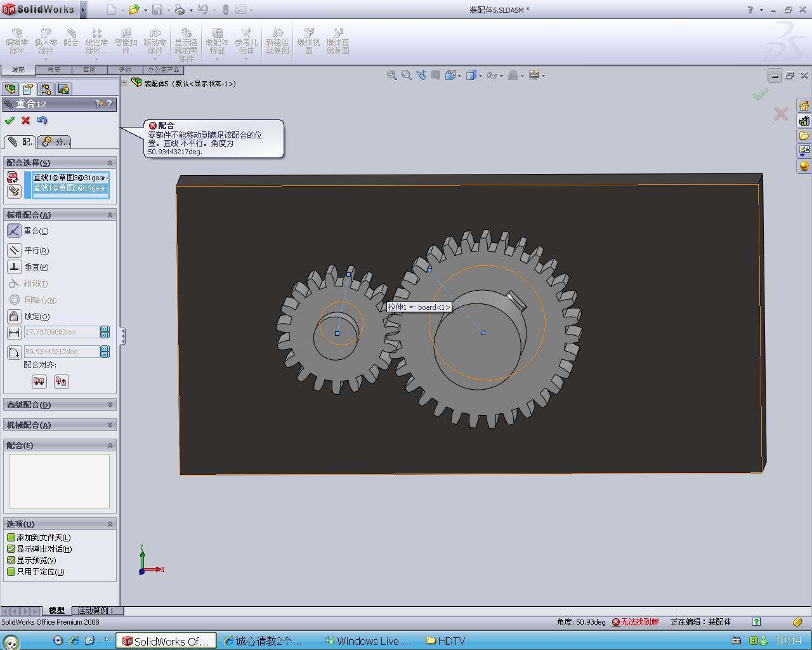Toggle 显示弹出对话 checkbox

coord(11,549)
